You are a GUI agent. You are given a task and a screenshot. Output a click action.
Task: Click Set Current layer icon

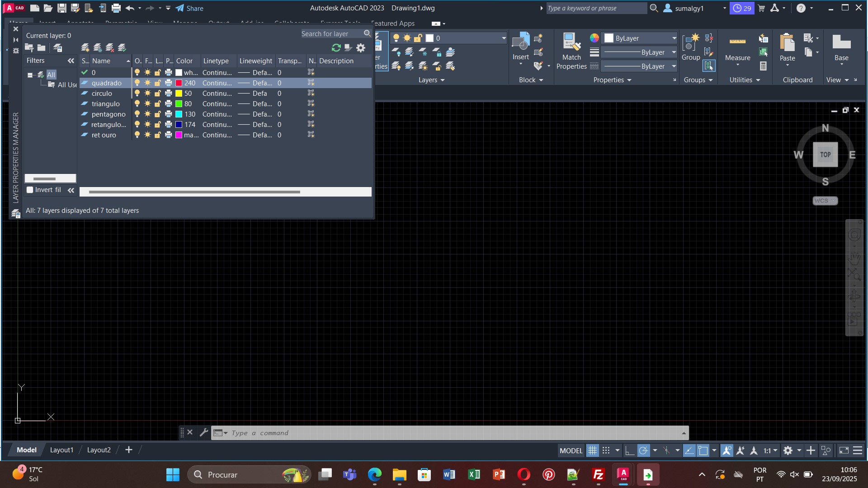122,47
